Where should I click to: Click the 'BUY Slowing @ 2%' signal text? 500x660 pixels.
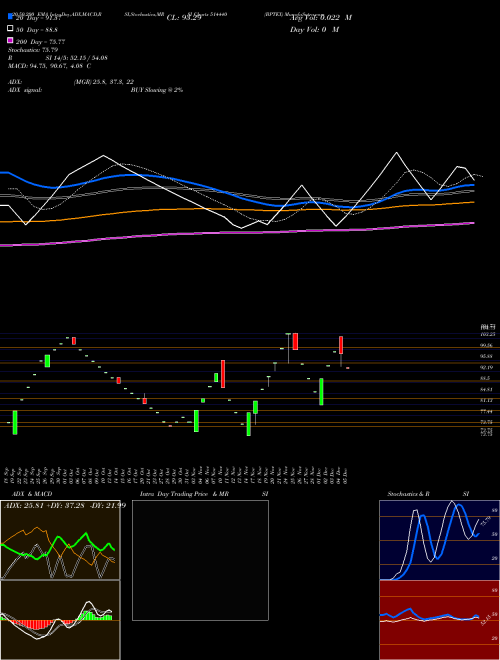pyautogui.click(x=157, y=90)
